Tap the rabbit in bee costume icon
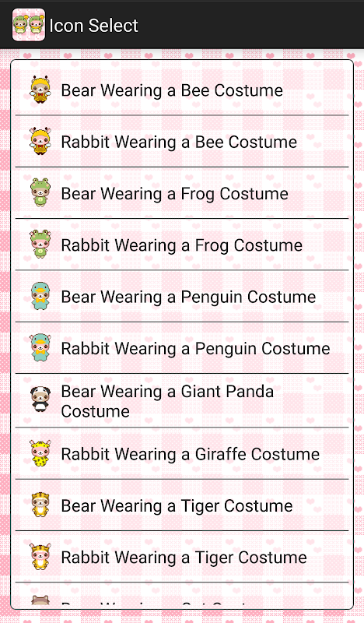 40,142
